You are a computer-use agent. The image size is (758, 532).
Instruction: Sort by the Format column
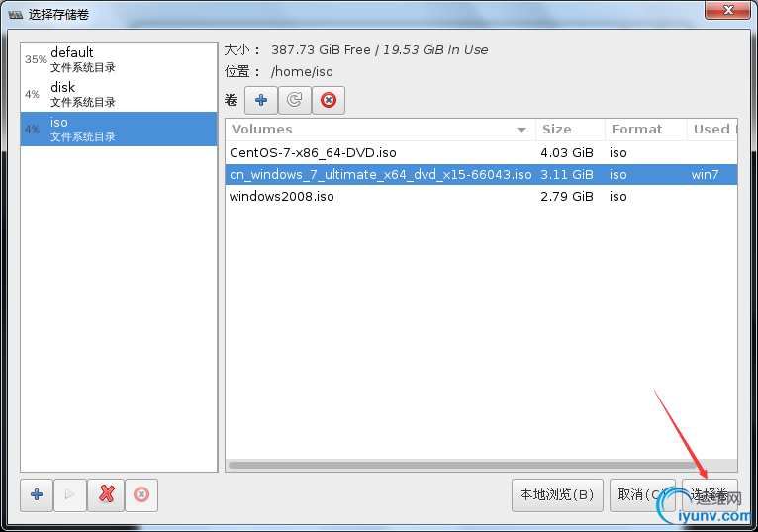pos(646,129)
